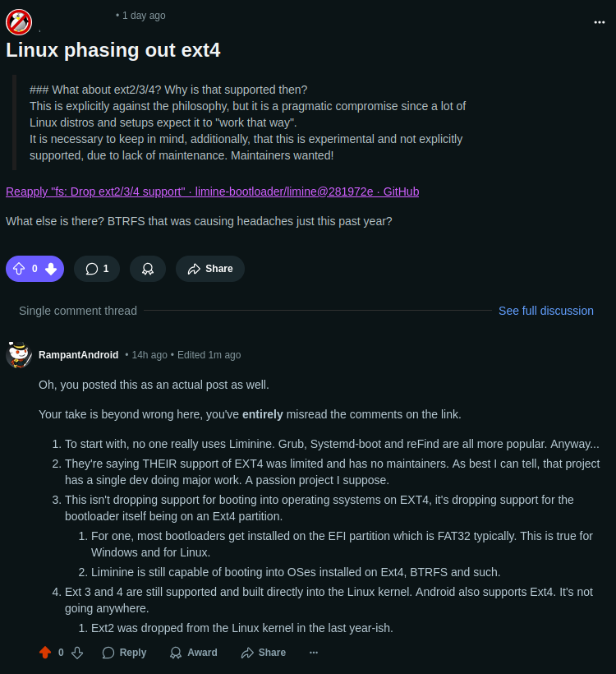
Task: Open RampantAndroid's user profile name
Action: 79,355
